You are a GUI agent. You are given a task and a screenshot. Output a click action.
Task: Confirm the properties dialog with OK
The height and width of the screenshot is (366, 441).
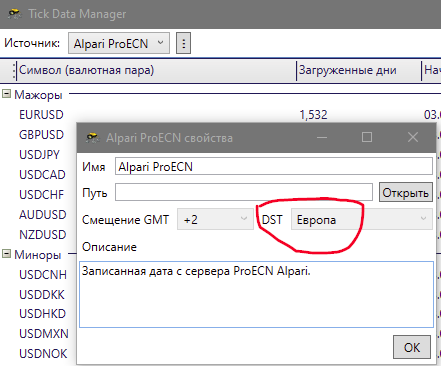click(x=412, y=347)
